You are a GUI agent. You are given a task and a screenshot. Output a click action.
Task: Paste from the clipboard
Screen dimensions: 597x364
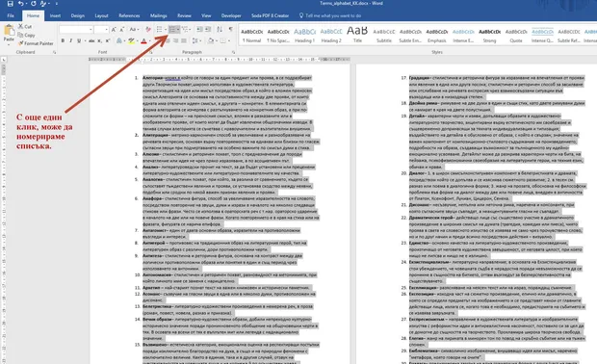point(9,33)
